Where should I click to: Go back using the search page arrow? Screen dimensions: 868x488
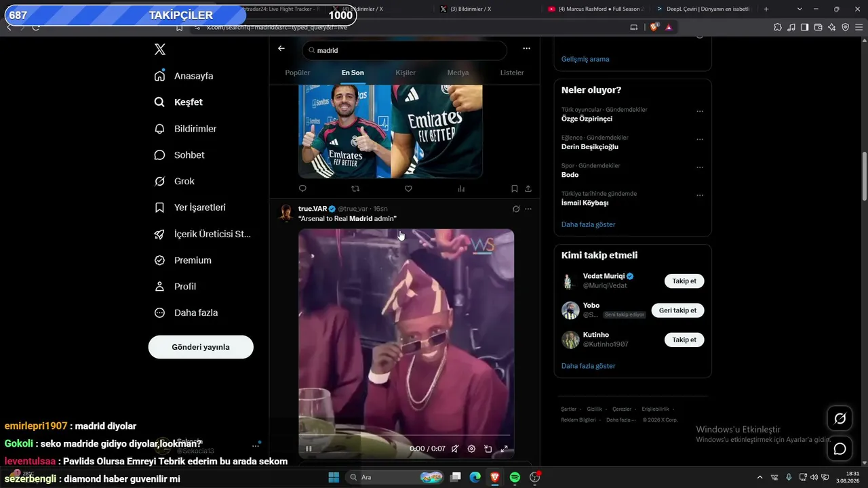point(281,49)
